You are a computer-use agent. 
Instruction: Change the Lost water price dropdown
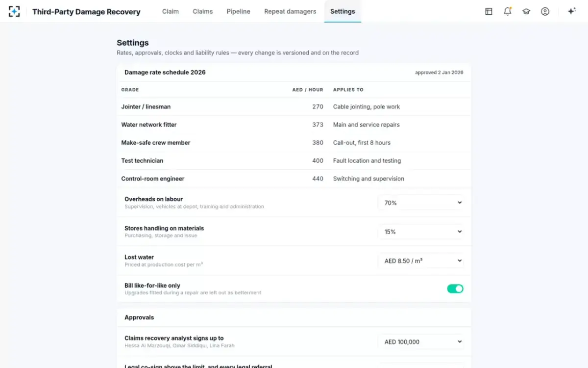click(420, 261)
